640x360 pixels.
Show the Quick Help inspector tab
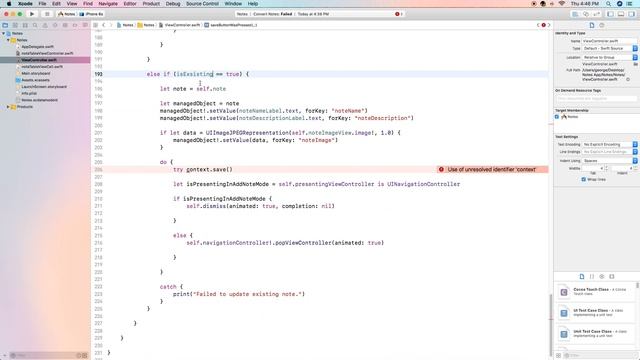click(602, 25)
